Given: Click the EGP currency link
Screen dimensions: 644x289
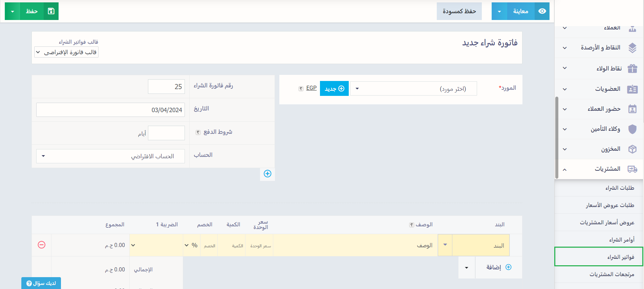Looking at the screenshot, I should pos(311,88).
